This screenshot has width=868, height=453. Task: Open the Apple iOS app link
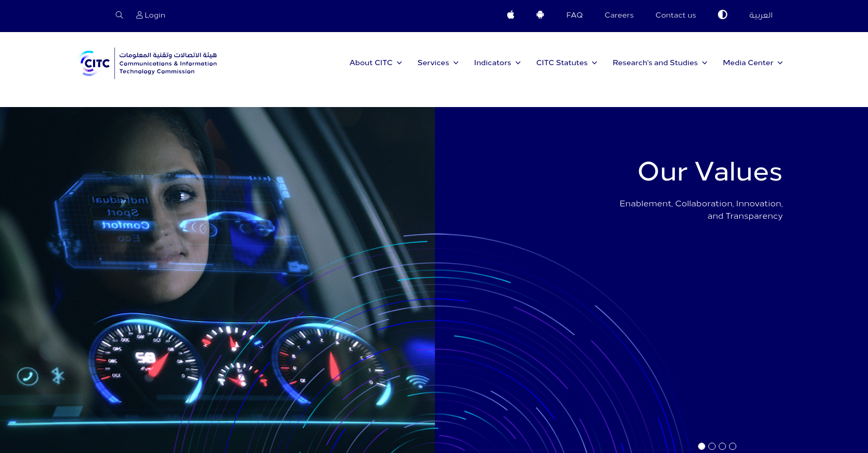click(x=510, y=14)
